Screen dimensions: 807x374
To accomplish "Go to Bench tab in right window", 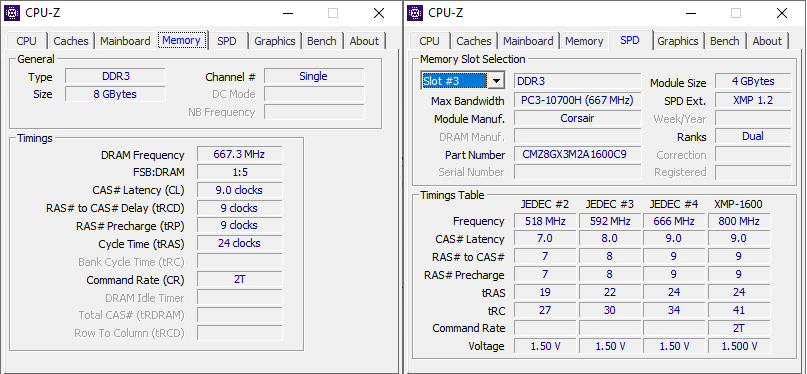I will click(x=725, y=41).
